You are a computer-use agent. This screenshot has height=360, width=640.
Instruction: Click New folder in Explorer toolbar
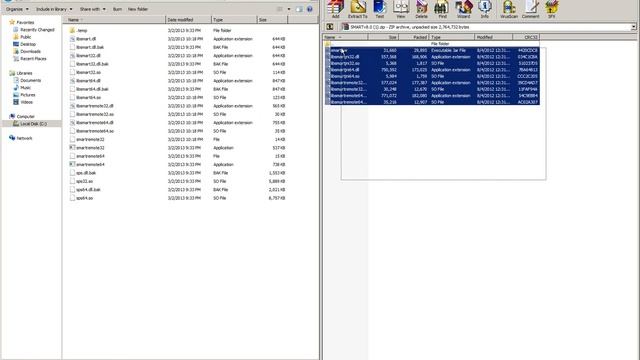pyautogui.click(x=138, y=9)
